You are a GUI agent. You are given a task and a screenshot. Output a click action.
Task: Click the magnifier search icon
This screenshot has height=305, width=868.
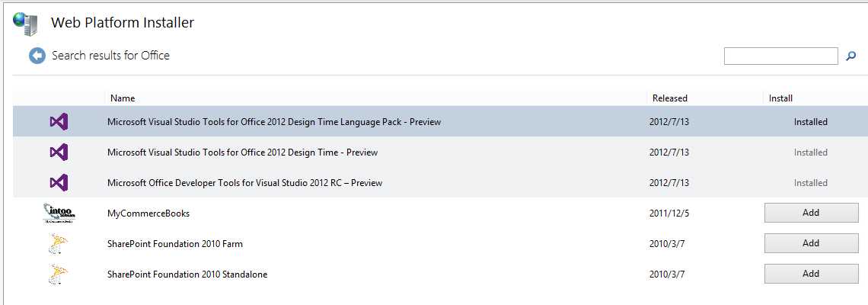(x=851, y=56)
